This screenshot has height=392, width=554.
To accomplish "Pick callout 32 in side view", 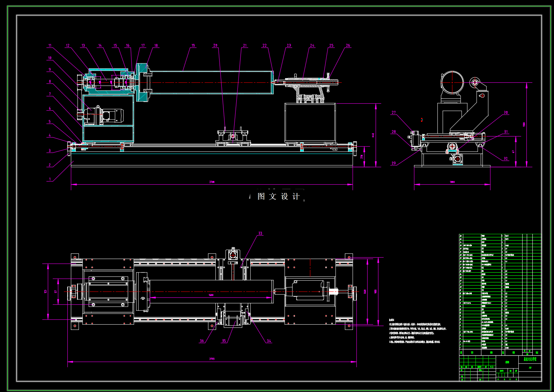I will [506, 159].
